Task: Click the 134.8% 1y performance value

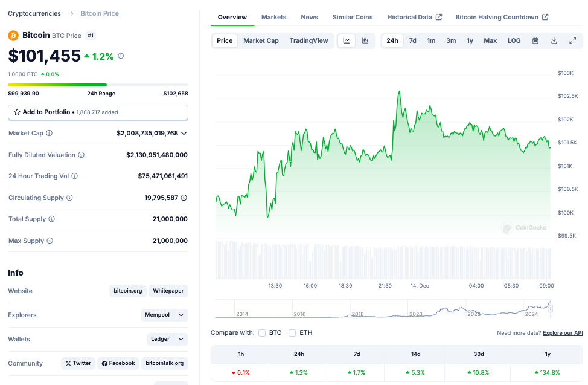Action: click(547, 372)
